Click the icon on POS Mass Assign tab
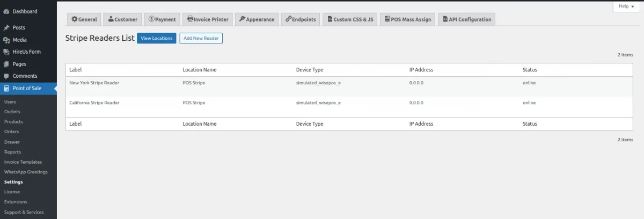 (387, 19)
